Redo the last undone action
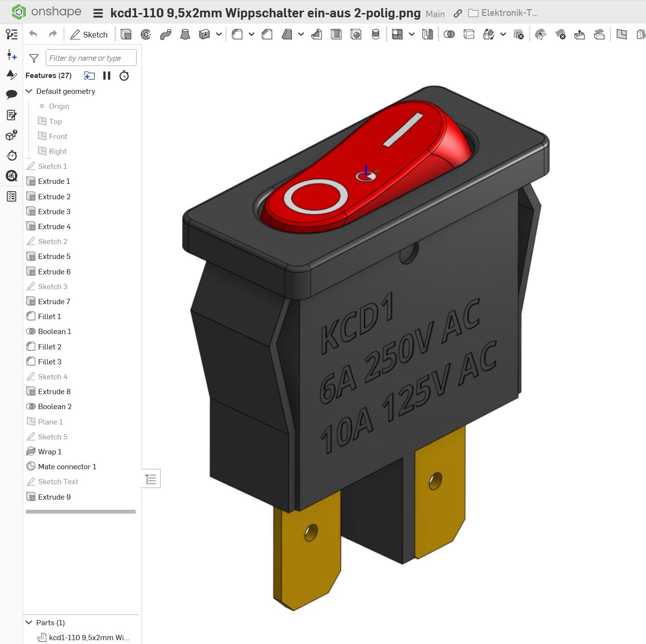 pos(53,34)
